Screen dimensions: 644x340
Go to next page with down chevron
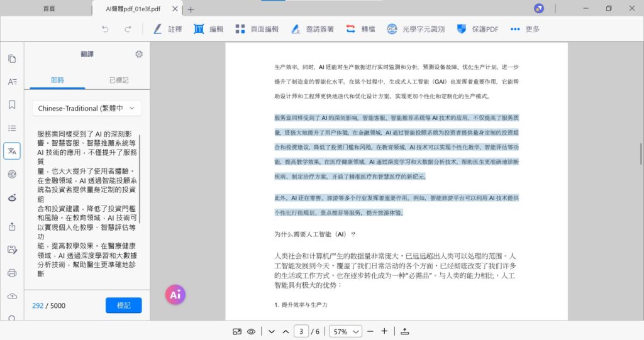272,331
